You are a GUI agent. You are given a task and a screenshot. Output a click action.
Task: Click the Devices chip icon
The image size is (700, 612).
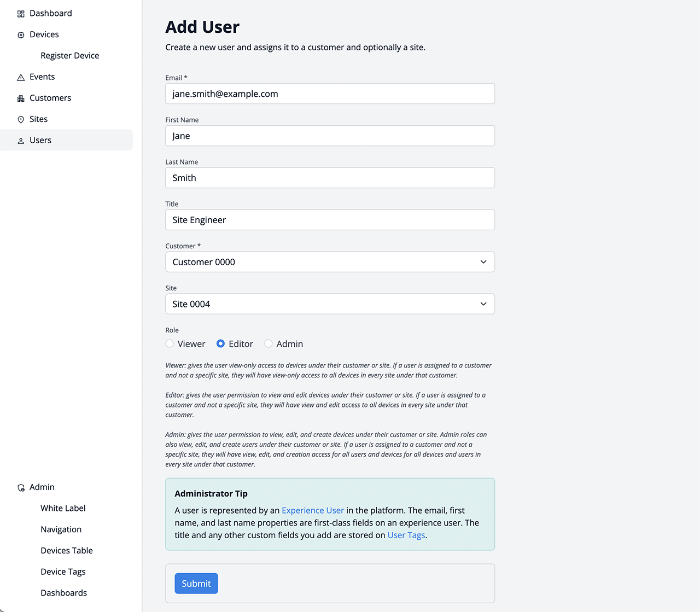pos(21,35)
